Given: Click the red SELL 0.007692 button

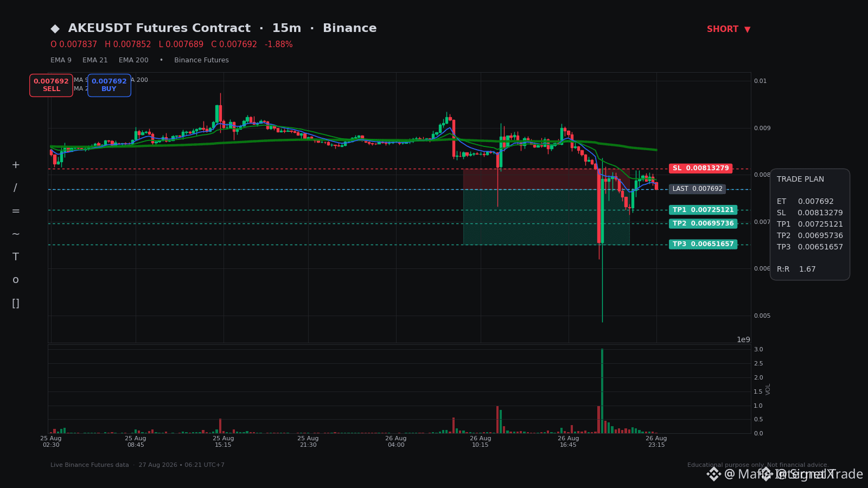Looking at the screenshot, I should coord(51,85).
